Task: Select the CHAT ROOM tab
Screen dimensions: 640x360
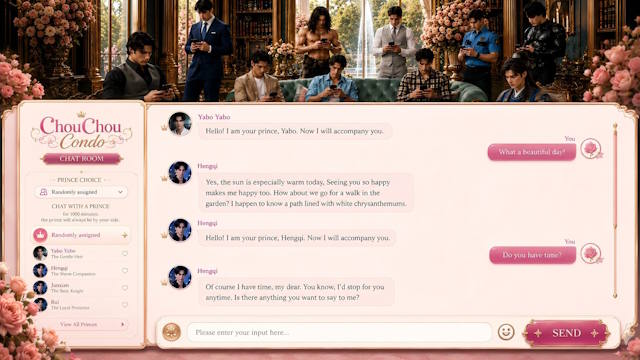Action: pos(82,158)
